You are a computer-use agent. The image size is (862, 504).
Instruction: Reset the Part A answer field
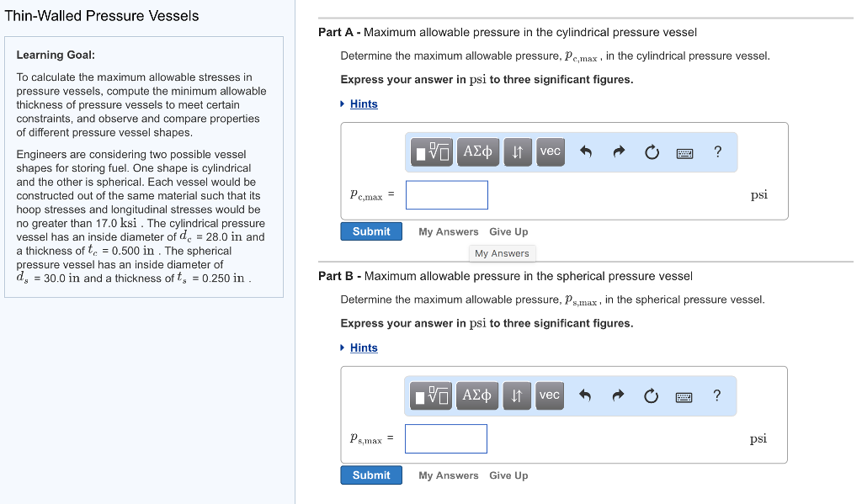tap(651, 152)
